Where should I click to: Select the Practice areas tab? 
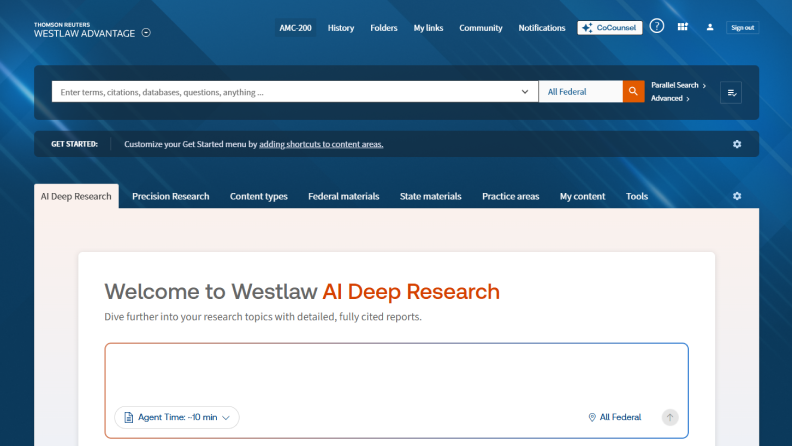click(510, 196)
